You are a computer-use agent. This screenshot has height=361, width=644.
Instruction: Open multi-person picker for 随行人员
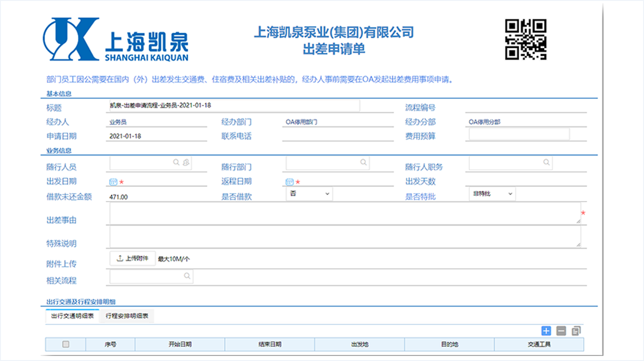coord(186,163)
